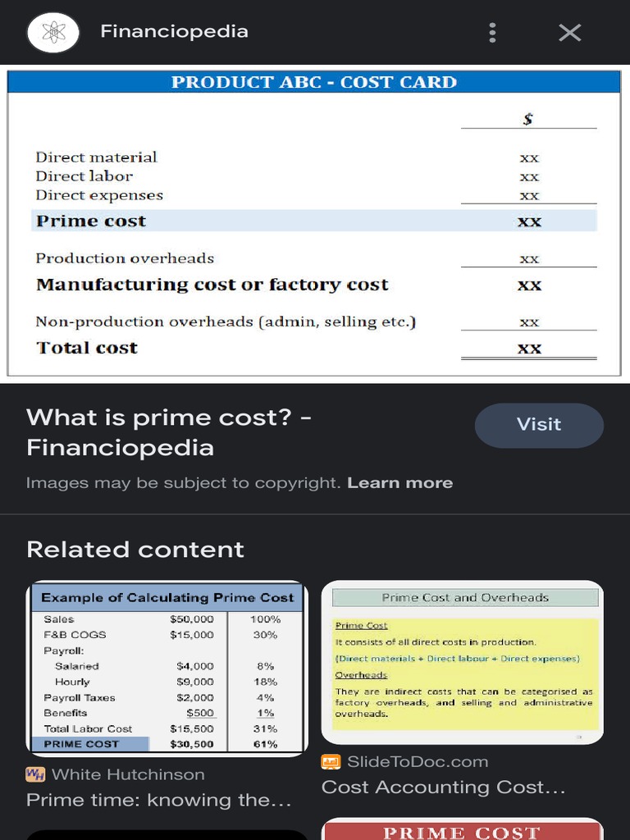Tap the dark thumbnail below White Hutchinson result
The width and height of the screenshot is (630, 840).
point(167,835)
